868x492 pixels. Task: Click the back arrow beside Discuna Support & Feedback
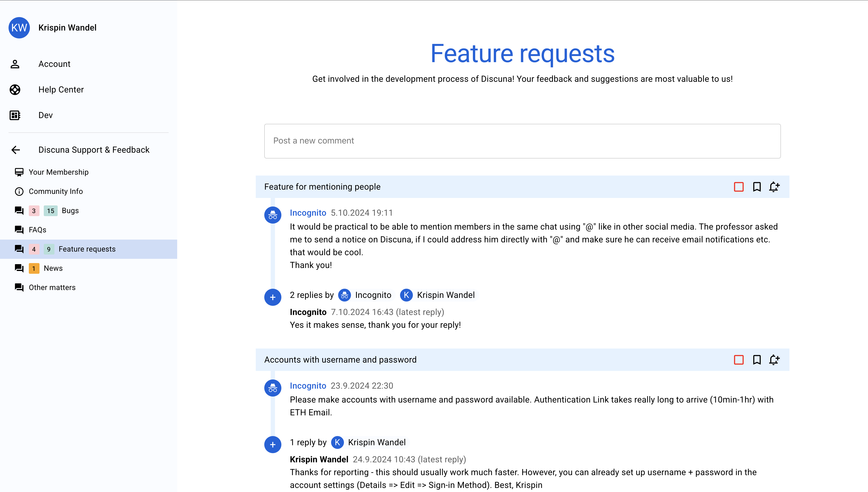pyautogui.click(x=16, y=150)
